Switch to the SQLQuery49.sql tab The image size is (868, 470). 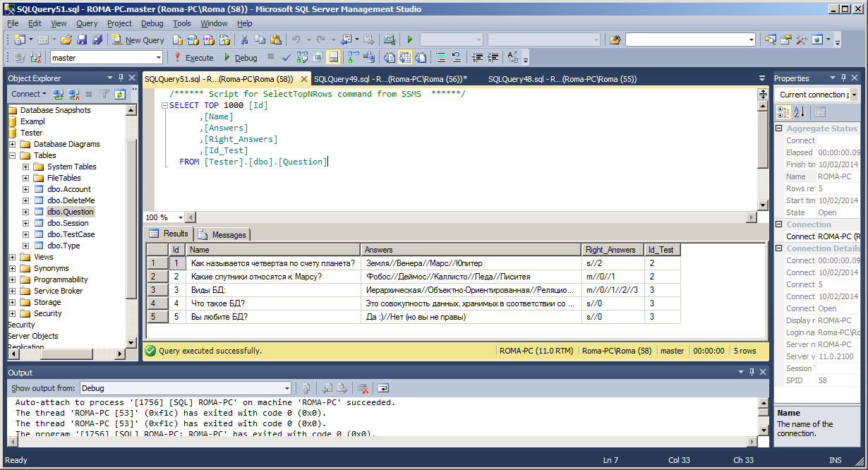coord(390,79)
